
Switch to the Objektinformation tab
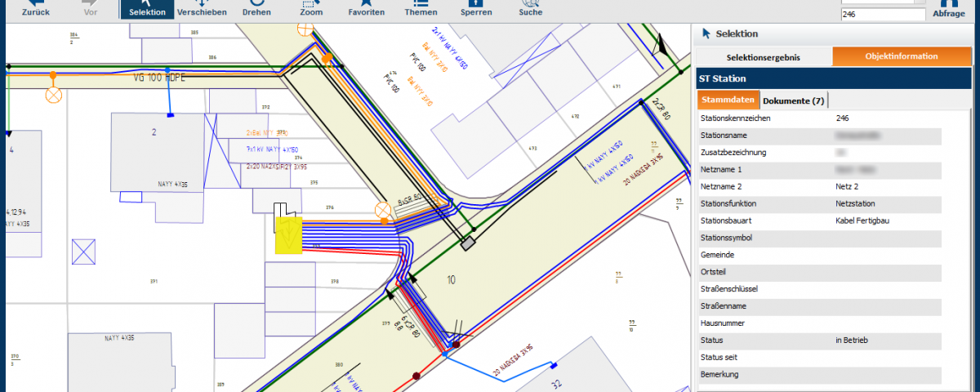click(x=902, y=56)
